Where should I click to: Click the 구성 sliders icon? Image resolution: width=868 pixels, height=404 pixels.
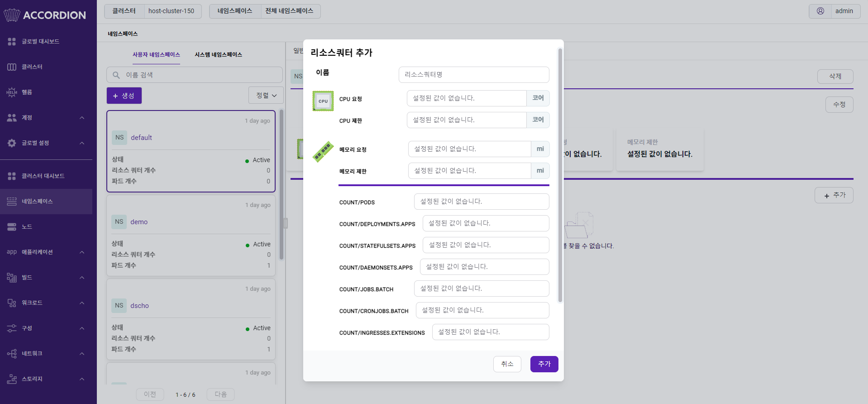coord(12,328)
